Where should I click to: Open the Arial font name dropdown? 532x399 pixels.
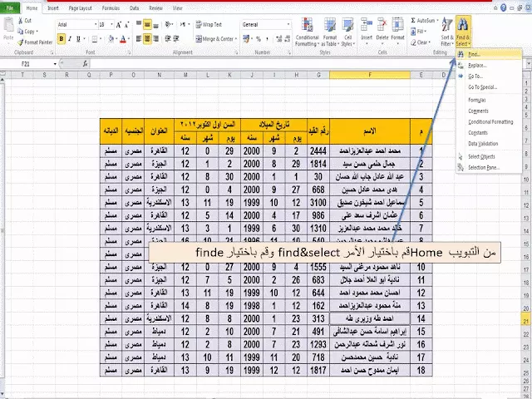(96, 24)
